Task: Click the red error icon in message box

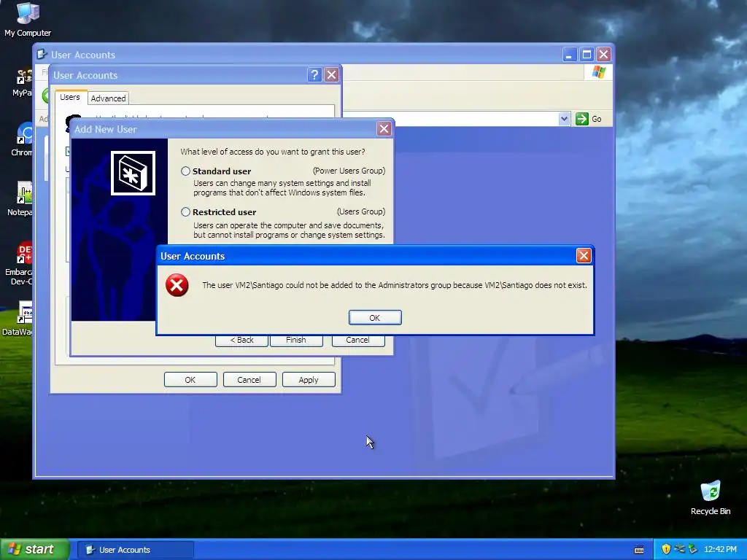Action: point(177,285)
